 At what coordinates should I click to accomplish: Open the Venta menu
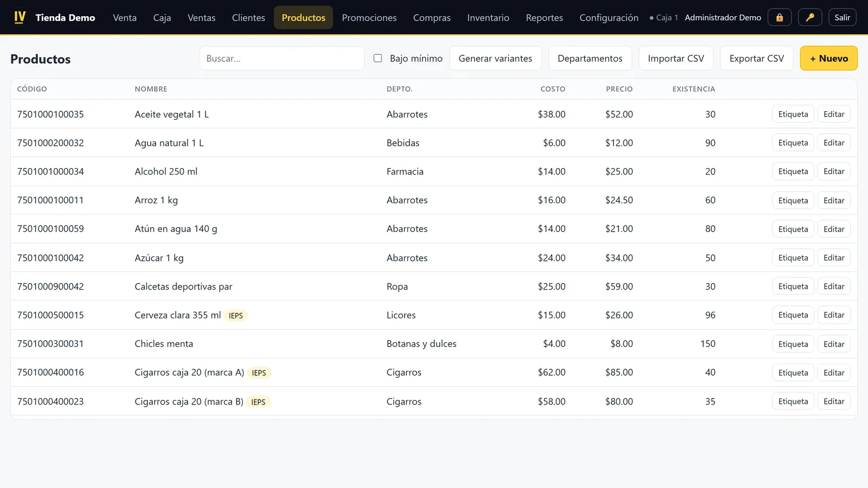click(125, 17)
